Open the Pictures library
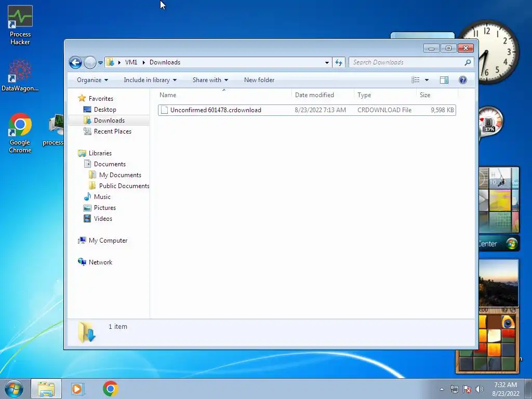The image size is (532, 399). 104,208
